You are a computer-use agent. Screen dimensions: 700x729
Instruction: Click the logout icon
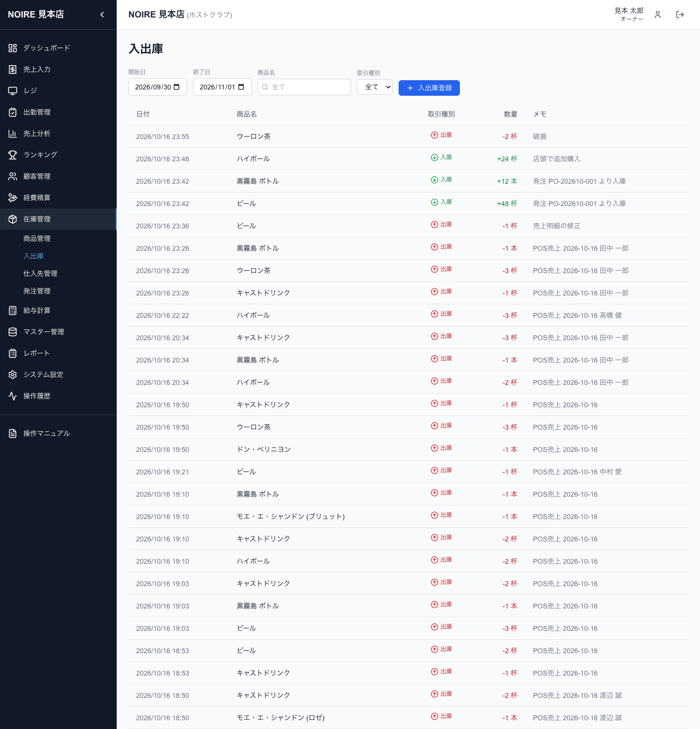pyautogui.click(x=680, y=15)
